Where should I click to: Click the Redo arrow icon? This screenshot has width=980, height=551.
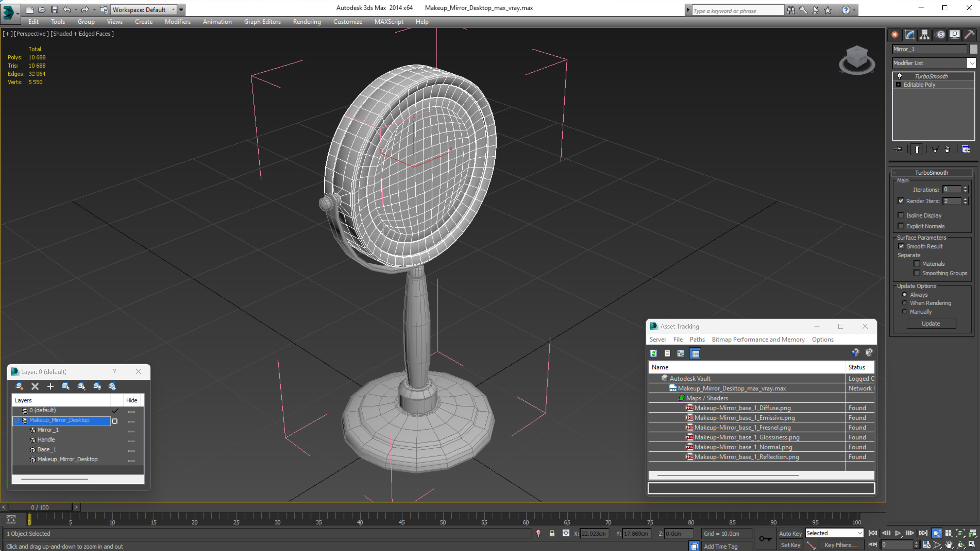[85, 10]
